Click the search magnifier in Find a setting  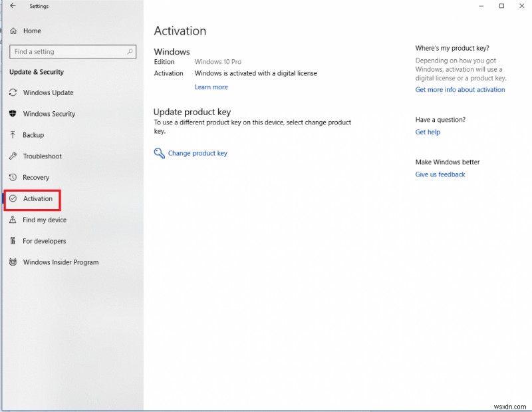point(131,51)
